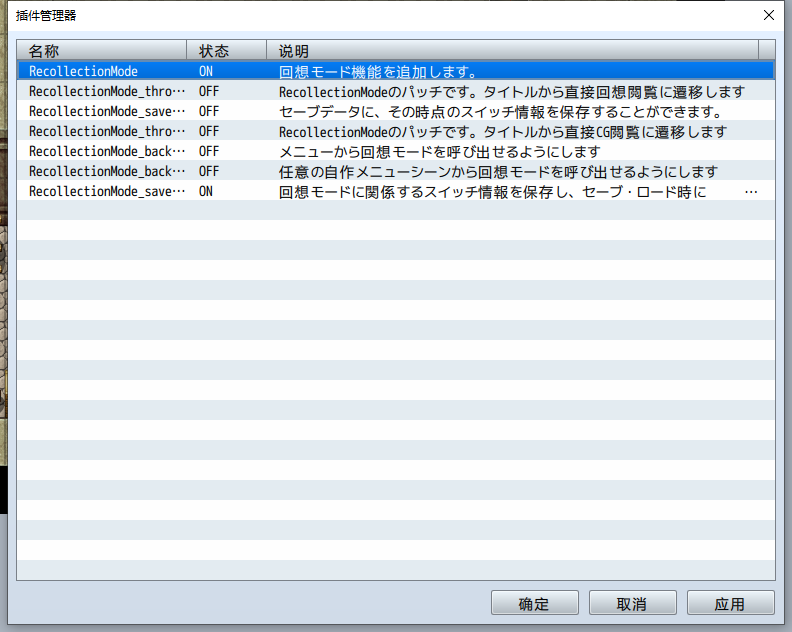Close the 插件管理器 dialog
The image size is (792, 632).
coord(769,15)
